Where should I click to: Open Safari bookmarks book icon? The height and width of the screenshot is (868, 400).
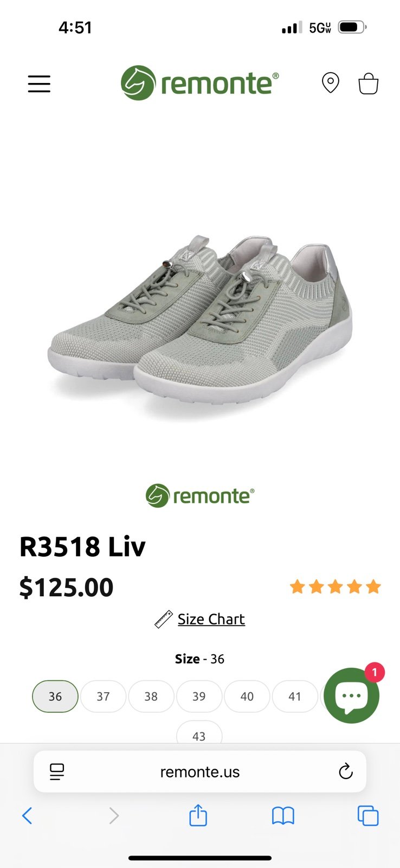pyautogui.click(x=283, y=815)
